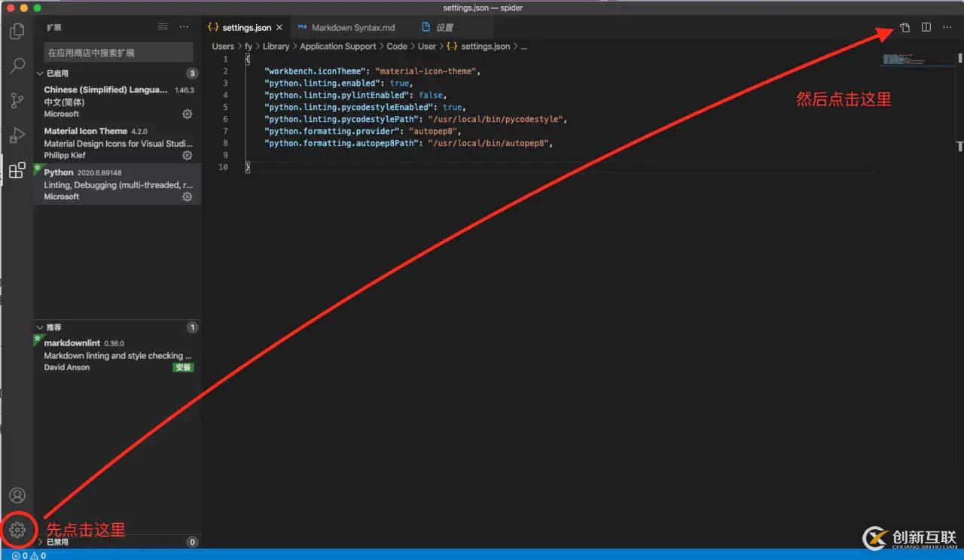
Task: Open the Material Icon Theme manage gear
Action: [x=188, y=155]
